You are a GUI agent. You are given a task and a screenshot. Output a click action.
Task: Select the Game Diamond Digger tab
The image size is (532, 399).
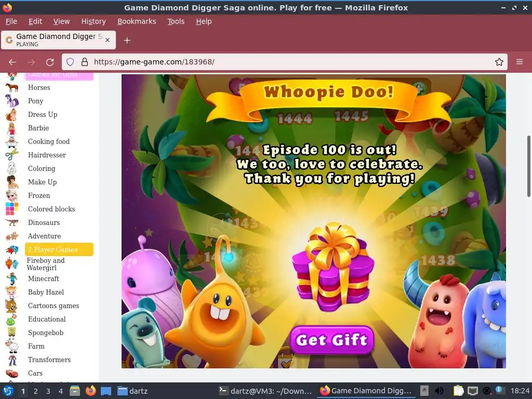tap(58, 40)
